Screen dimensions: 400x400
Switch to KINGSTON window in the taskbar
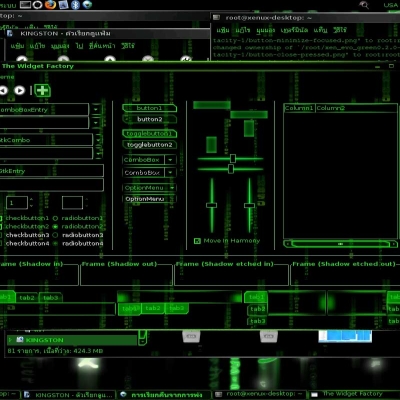[69, 395]
